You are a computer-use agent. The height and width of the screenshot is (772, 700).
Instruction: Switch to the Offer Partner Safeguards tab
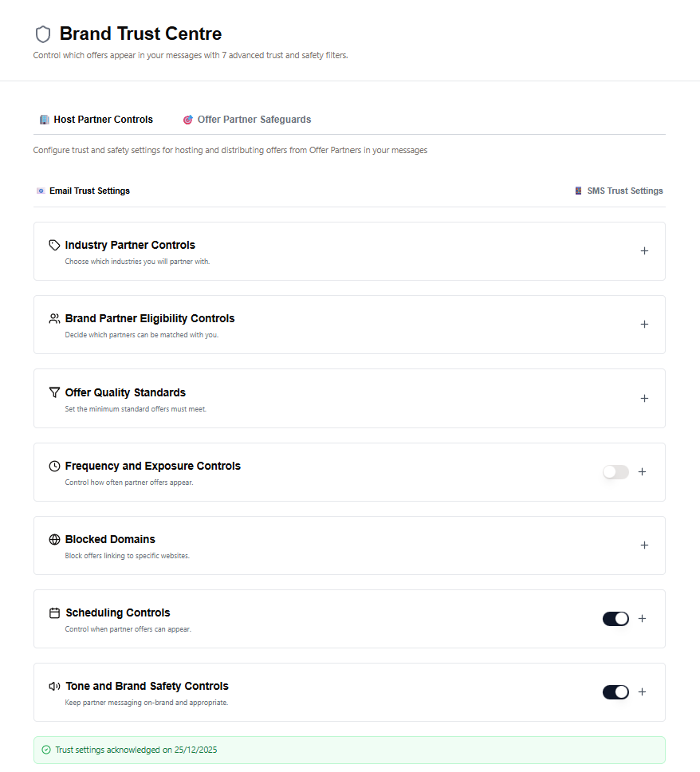[x=247, y=120]
